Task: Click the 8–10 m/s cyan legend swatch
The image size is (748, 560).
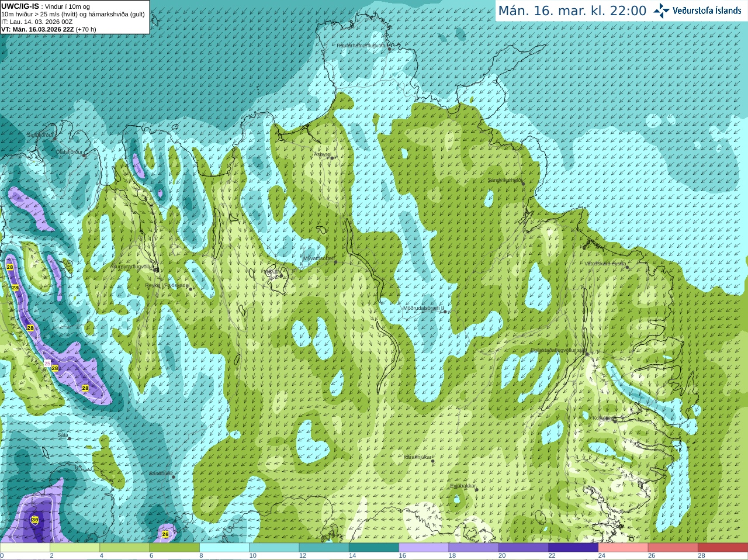Action: point(224,548)
